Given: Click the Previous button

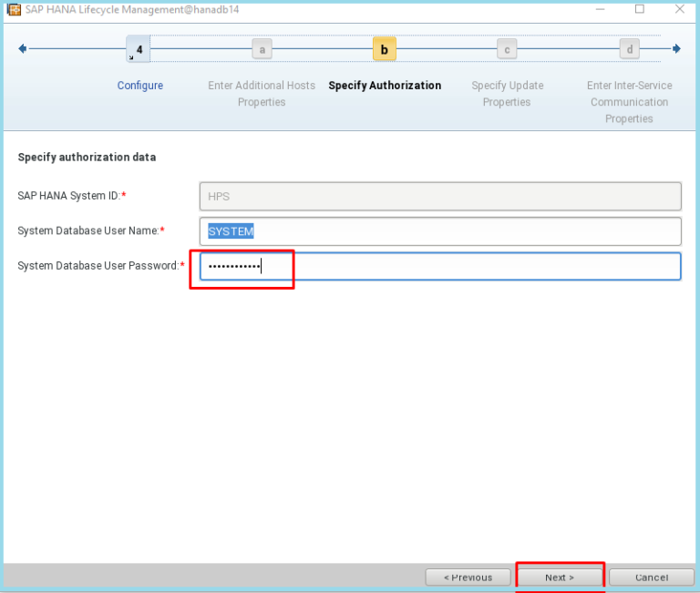Looking at the screenshot, I should click(x=468, y=578).
